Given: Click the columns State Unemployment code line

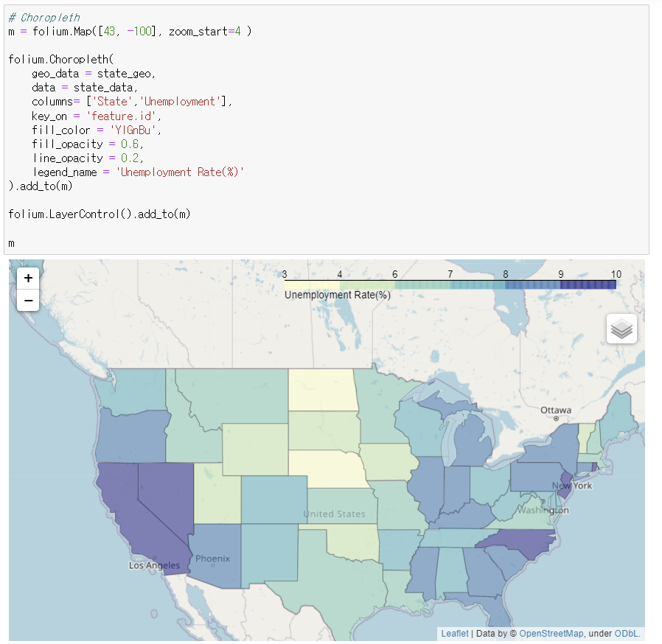Looking at the screenshot, I should click(132, 102).
